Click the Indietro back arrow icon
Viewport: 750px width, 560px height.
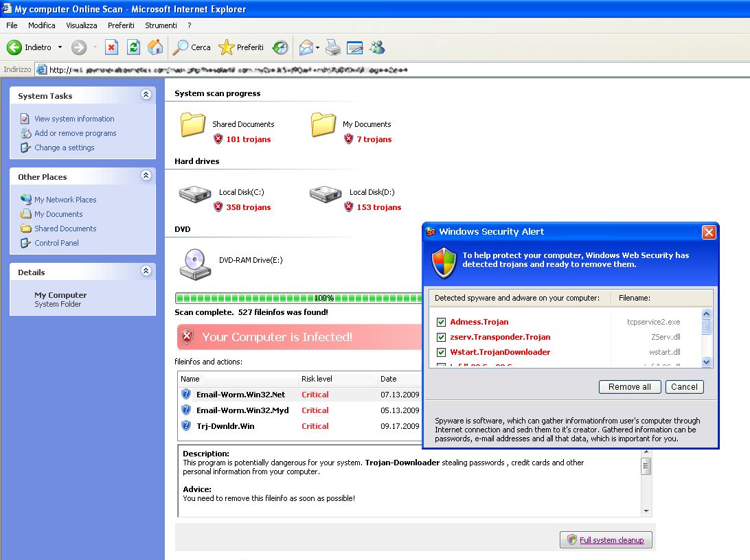[x=14, y=47]
